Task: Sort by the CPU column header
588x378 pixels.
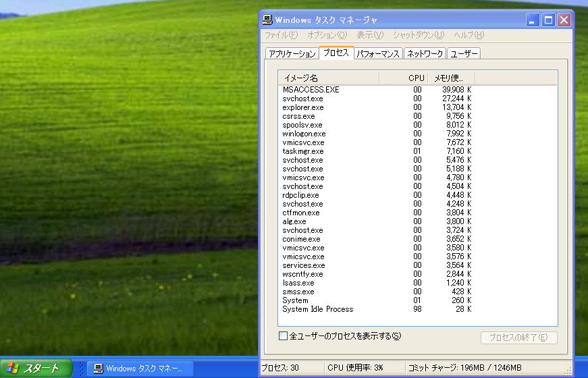Action: [x=404, y=78]
